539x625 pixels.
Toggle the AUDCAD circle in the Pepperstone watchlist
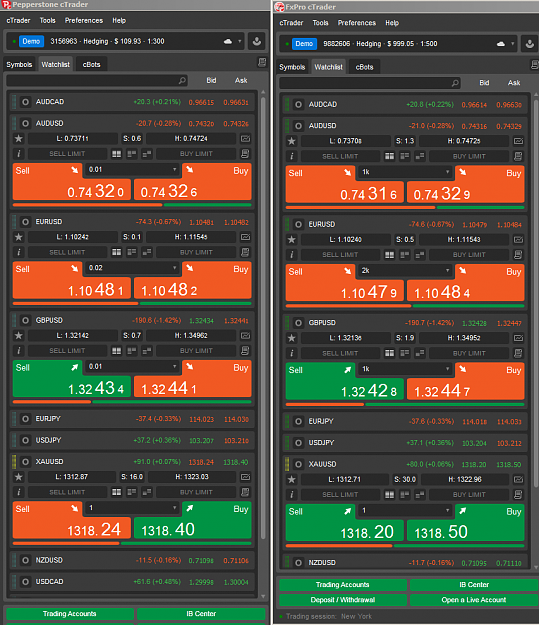26,102
